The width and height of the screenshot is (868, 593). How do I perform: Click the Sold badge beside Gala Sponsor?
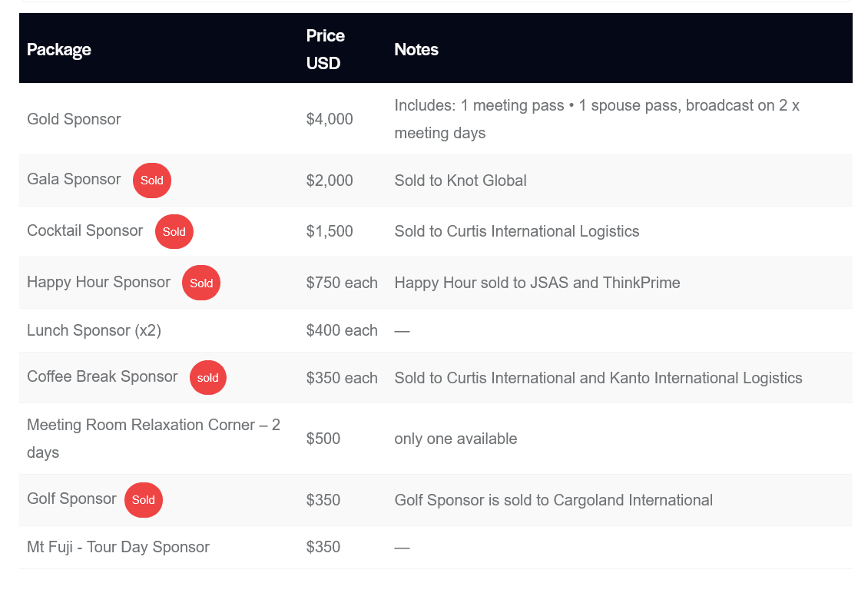[x=152, y=181]
